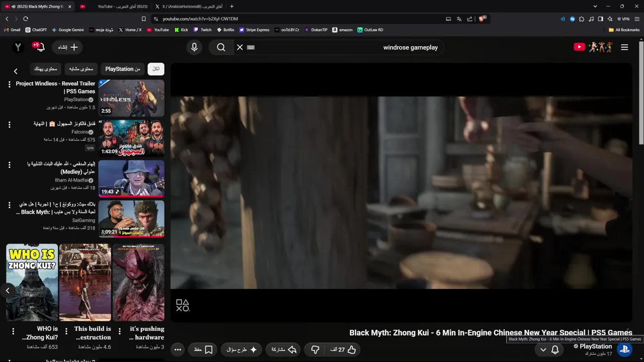This screenshot has width=644, height=362.
Task: Open the Kick bookmark
Action: (181, 30)
